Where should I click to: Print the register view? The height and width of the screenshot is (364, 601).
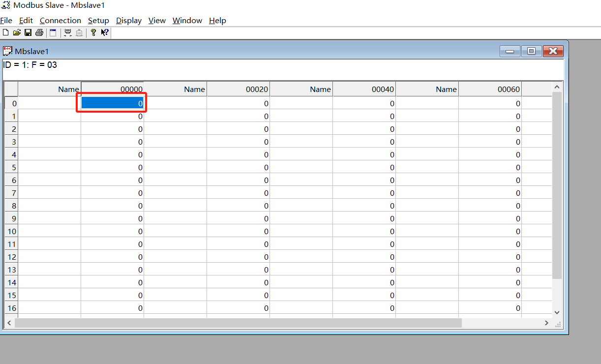coord(39,32)
